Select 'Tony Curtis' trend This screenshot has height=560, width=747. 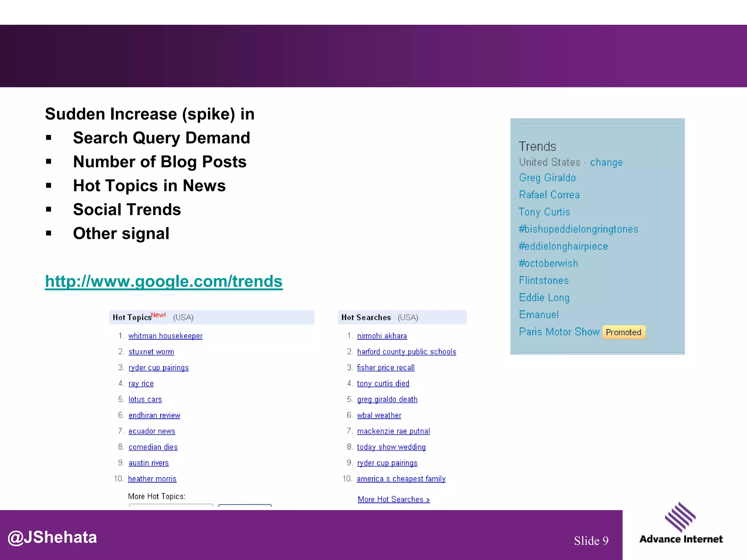coord(545,212)
